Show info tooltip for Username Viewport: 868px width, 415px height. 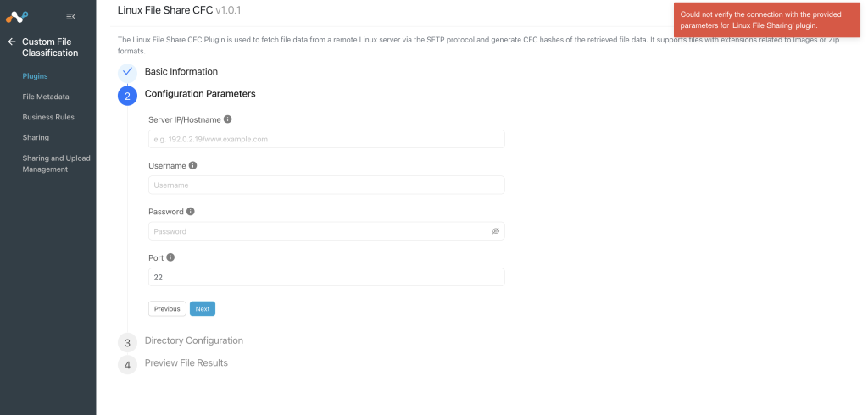coord(192,165)
